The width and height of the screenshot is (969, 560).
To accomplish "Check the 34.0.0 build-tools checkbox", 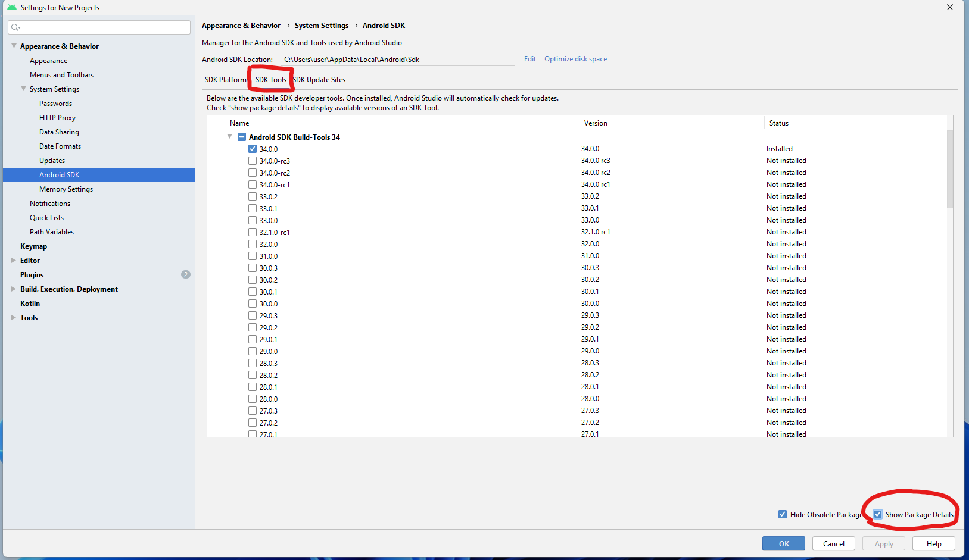I will tap(253, 149).
